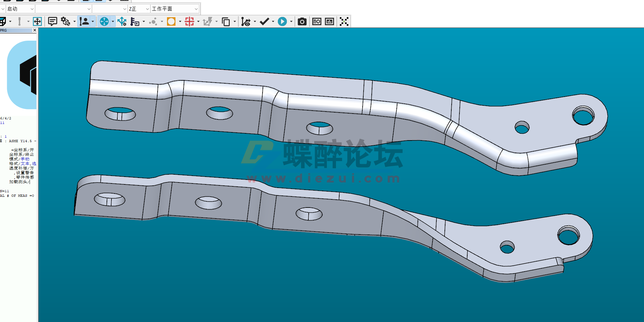Open the comment insertion tool
The height and width of the screenshot is (322, 644).
[52, 21]
